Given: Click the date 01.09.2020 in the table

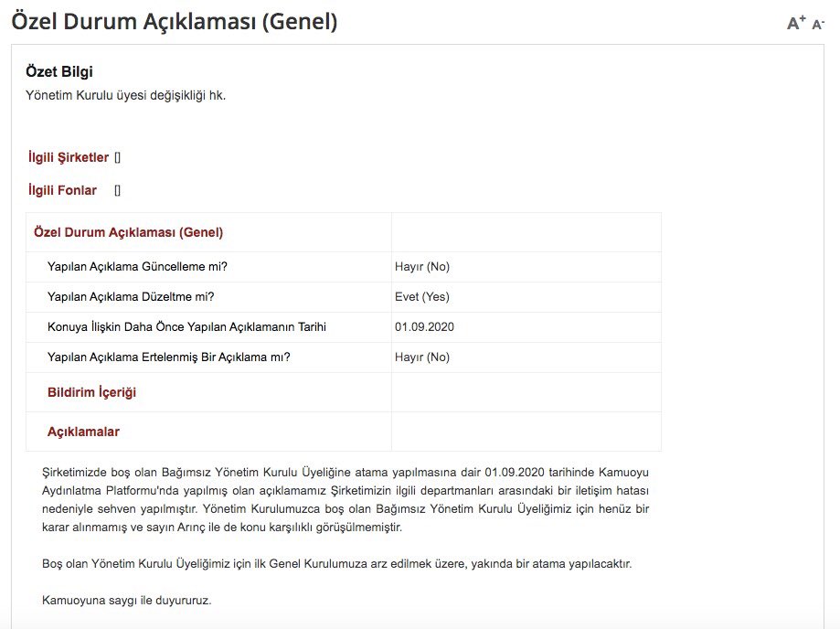Looking at the screenshot, I should (424, 327).
